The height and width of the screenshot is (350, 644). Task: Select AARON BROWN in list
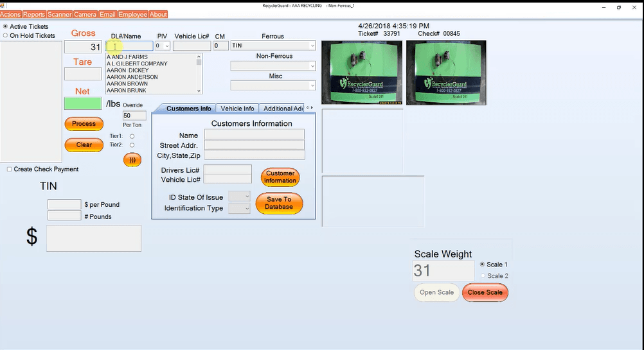(127, 83)
